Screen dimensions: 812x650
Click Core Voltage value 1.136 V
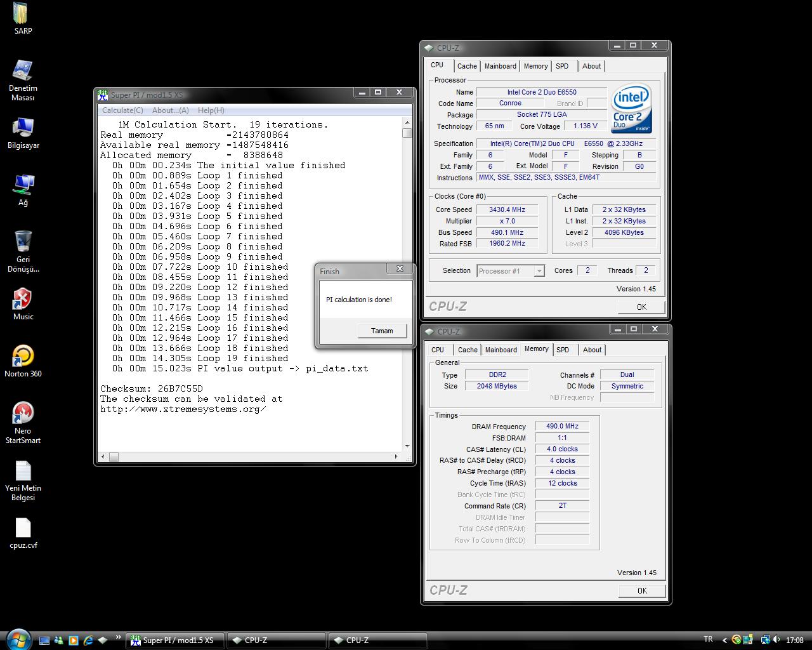point(586,126)
